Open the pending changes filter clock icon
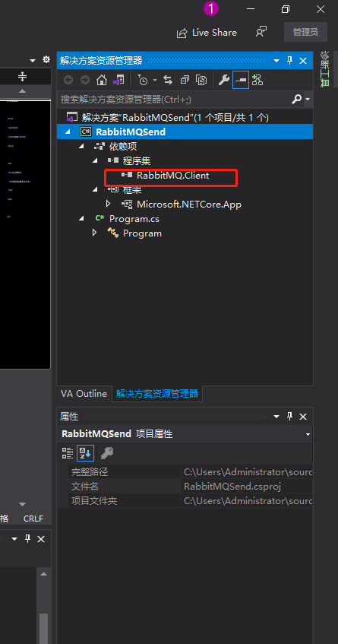This screenshot has height=644, width=338. [x=143, y=80]
